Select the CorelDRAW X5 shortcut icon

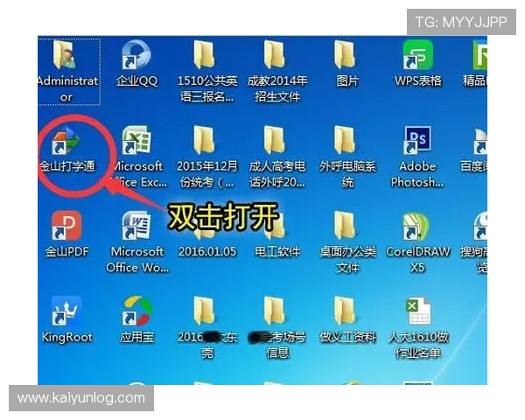click(417, 226)
